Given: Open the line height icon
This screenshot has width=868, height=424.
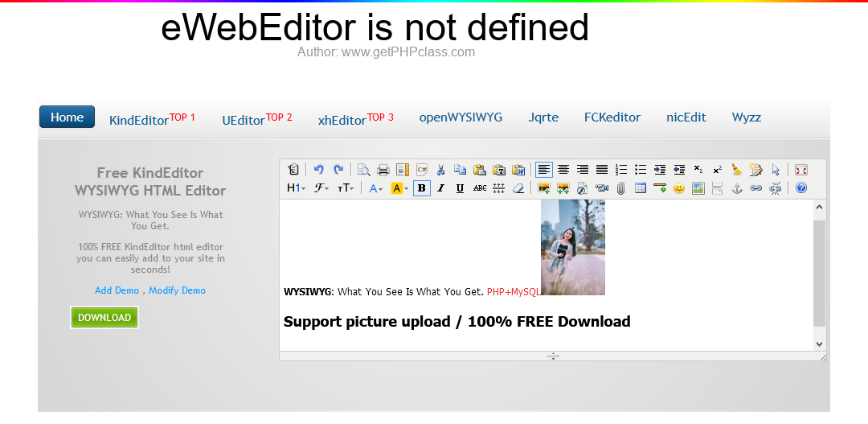Looking at the screenshot, I should tap(499, 188).
